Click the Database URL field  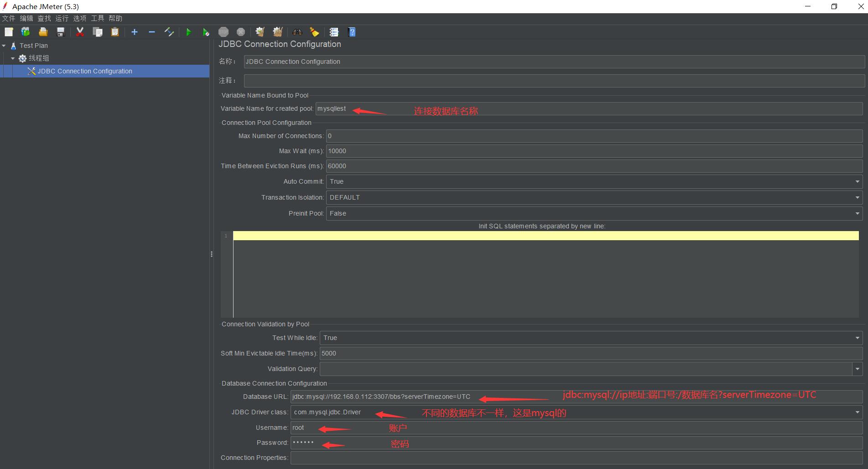[x=577, y=397]
